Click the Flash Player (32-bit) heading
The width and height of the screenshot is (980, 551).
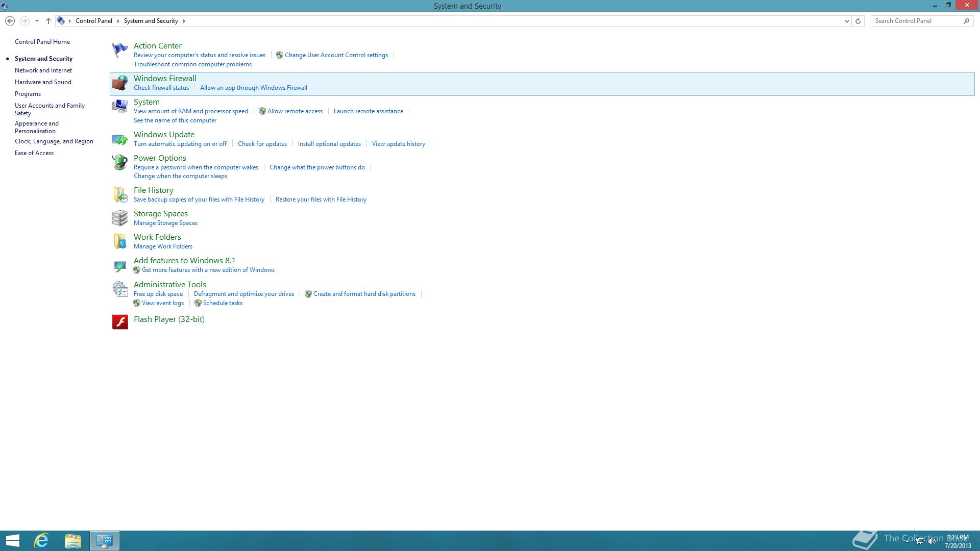pos(169,319)
